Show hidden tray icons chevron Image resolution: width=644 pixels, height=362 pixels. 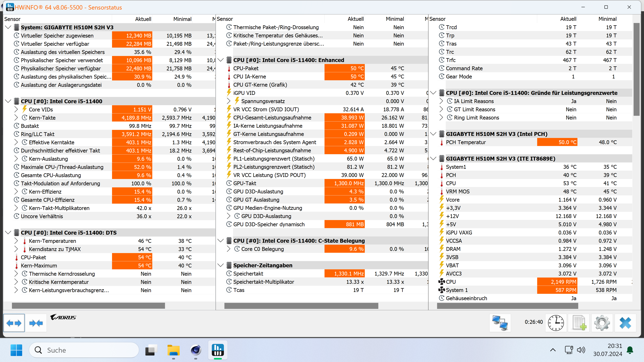point(553,350)
